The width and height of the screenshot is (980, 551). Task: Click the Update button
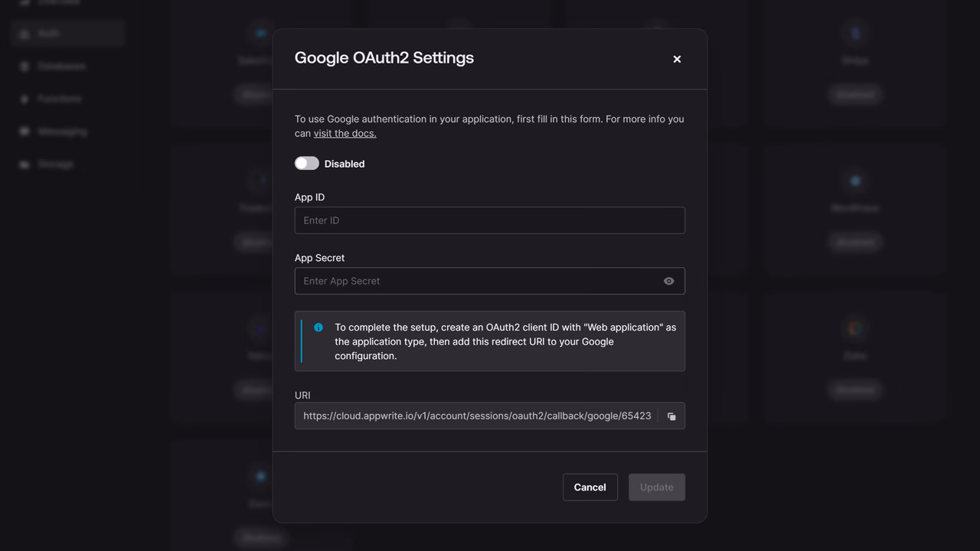(657, 487)
